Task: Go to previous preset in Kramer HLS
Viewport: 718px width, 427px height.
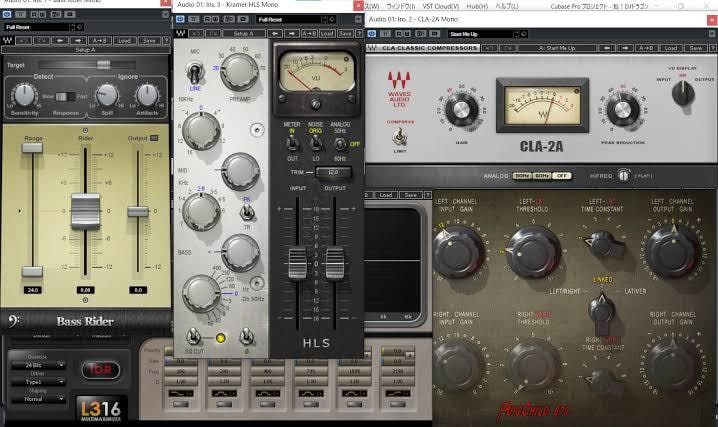Action: pos(275,33)
